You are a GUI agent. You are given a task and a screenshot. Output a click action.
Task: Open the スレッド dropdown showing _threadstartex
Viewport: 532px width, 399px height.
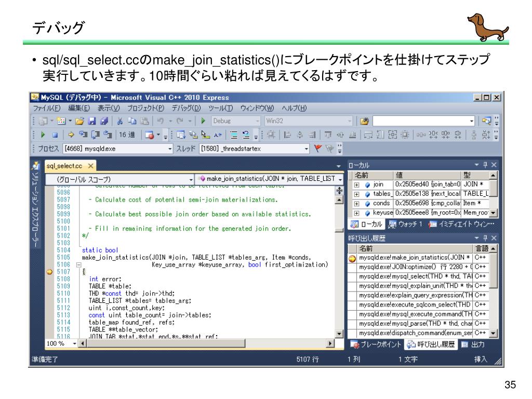tap(306, 149)
